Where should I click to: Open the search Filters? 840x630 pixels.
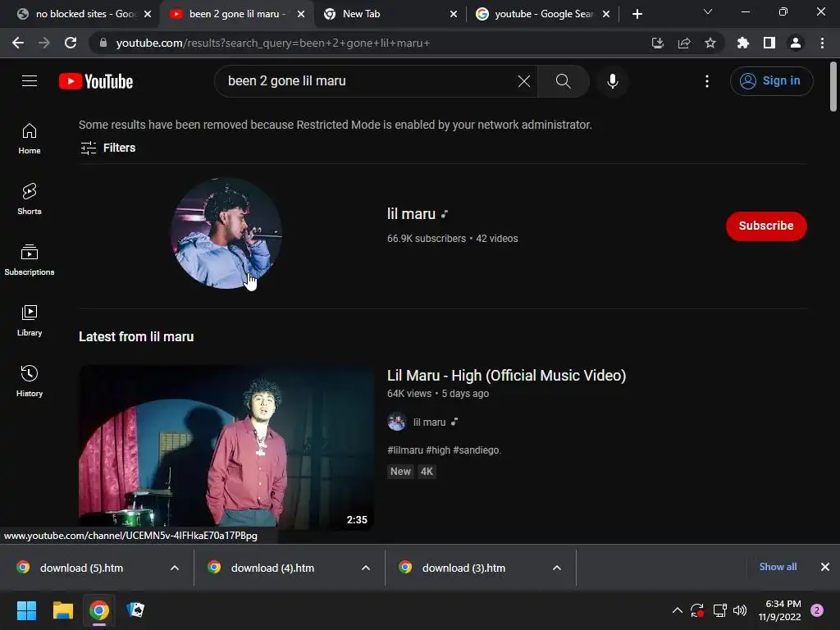(x=107, y=148)
